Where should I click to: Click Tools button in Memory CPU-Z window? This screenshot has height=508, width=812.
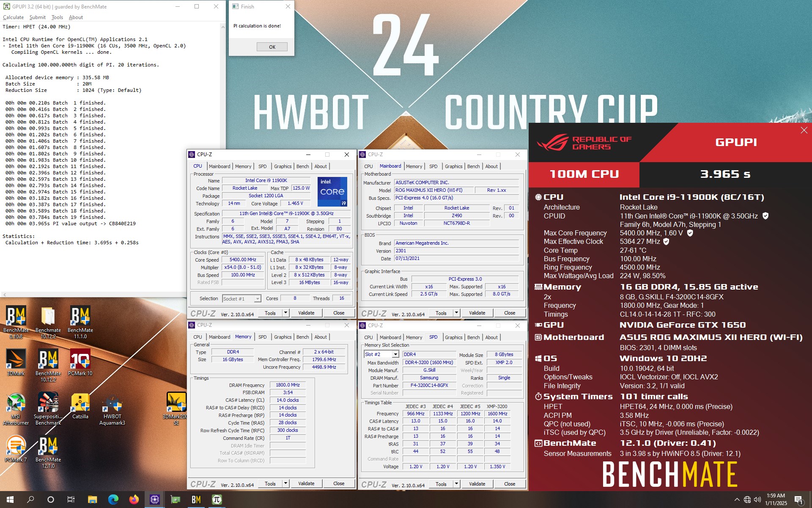tap(270, 483)
